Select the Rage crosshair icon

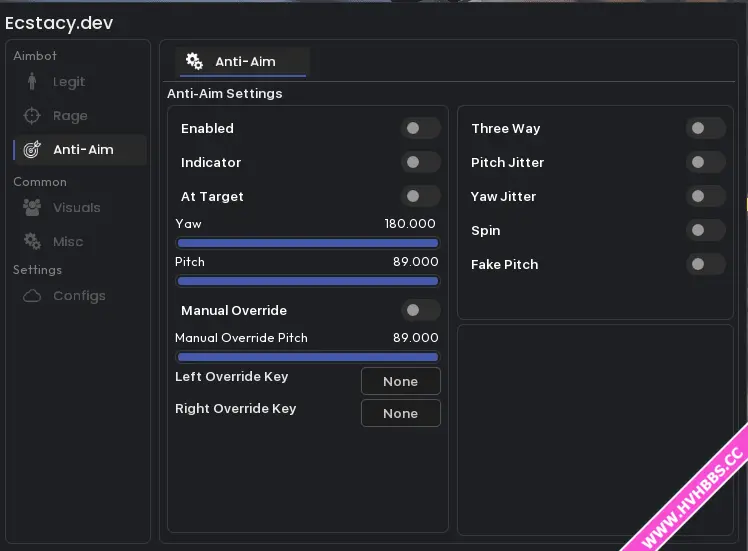[32, 115]
